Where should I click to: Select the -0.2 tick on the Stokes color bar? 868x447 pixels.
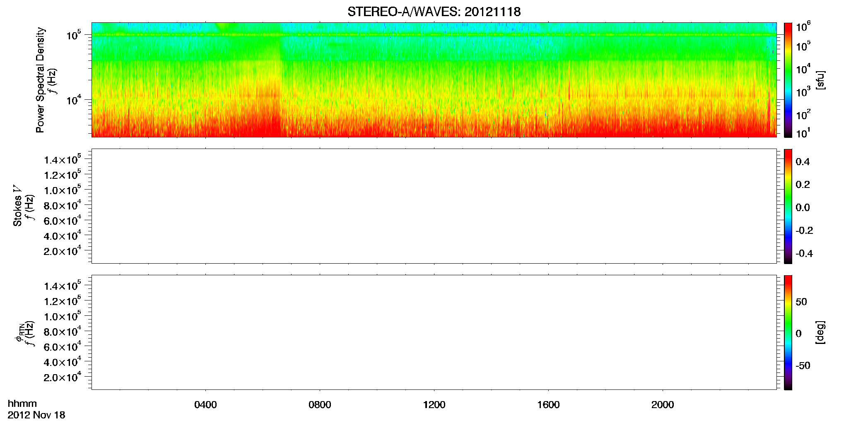tap(804, 230)
